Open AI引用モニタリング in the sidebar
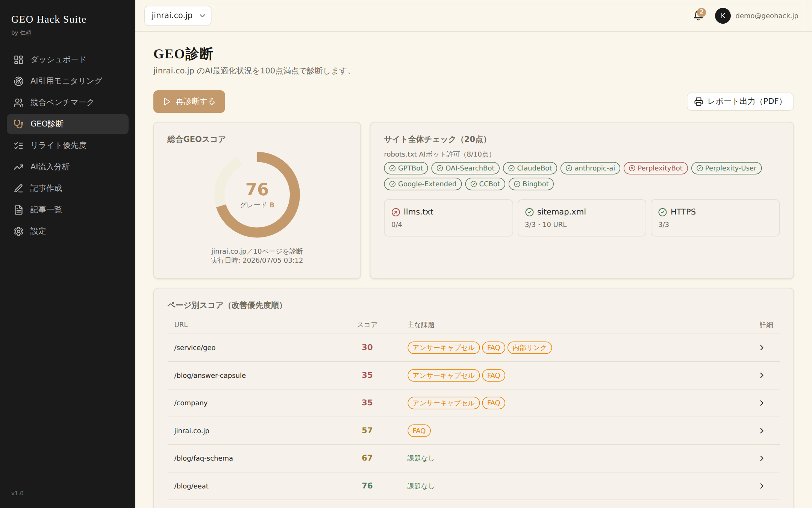 point(68,81)
